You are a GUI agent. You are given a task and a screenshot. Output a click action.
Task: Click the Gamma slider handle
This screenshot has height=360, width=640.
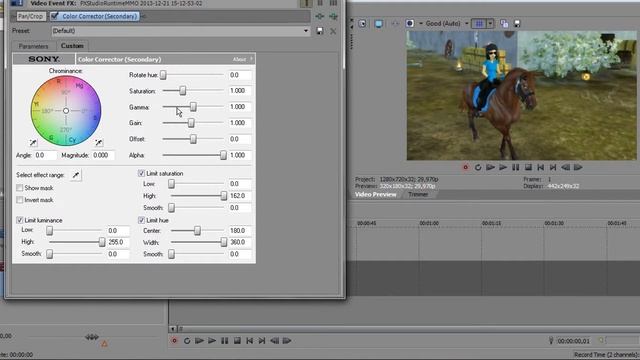[193, 107]
